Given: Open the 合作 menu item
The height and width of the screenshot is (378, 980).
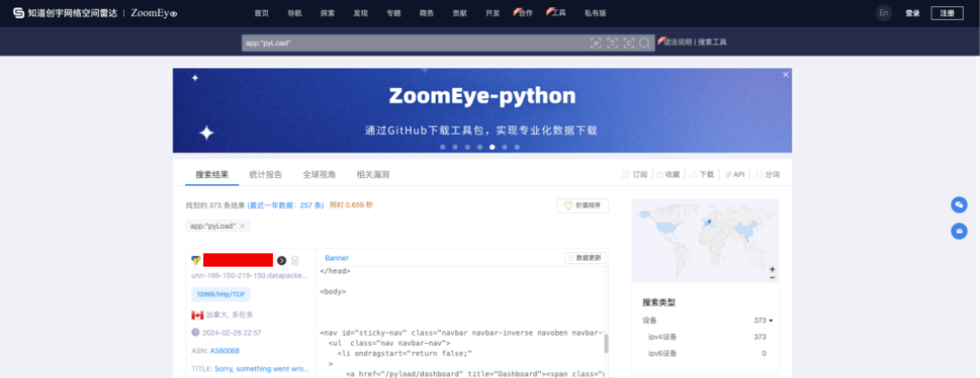Looking at the screenshot, I should [x=525, y=13].
